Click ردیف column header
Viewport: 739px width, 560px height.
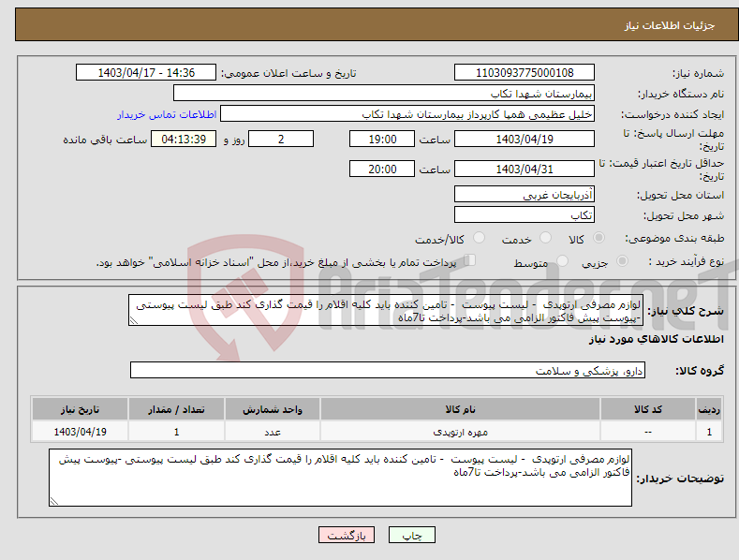point(709,409)
